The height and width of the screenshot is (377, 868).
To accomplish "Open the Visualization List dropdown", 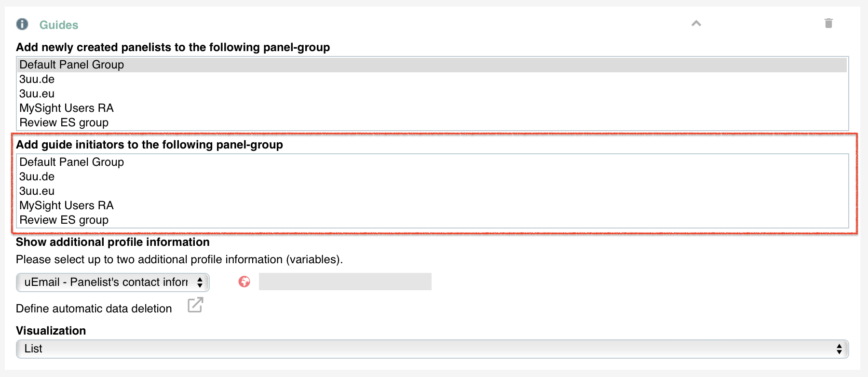I will (x=433, y=349).
